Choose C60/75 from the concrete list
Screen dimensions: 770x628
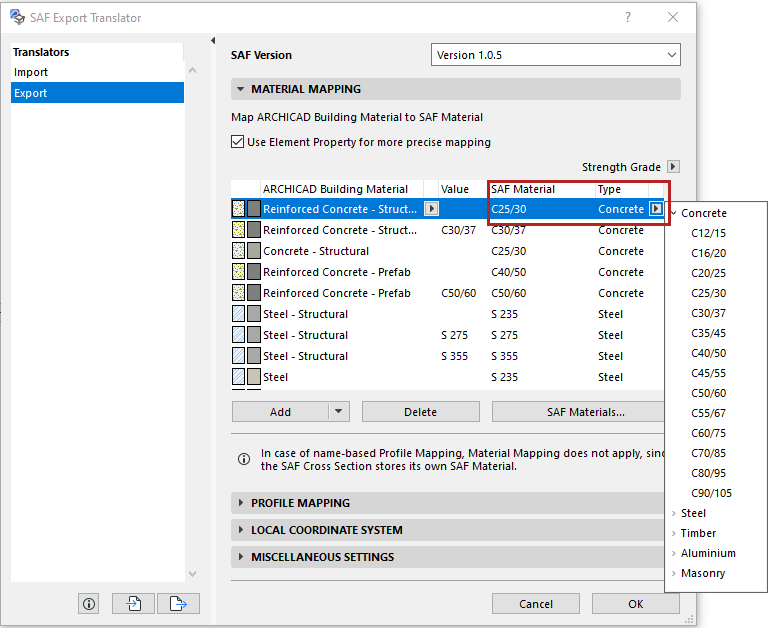[x=708, y=433]
